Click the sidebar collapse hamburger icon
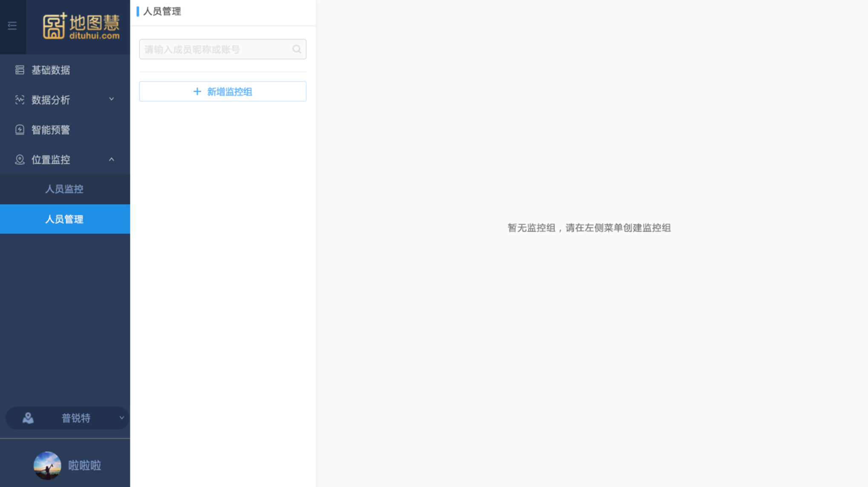This screenshot has height=487, width=868. pos(12,26)
